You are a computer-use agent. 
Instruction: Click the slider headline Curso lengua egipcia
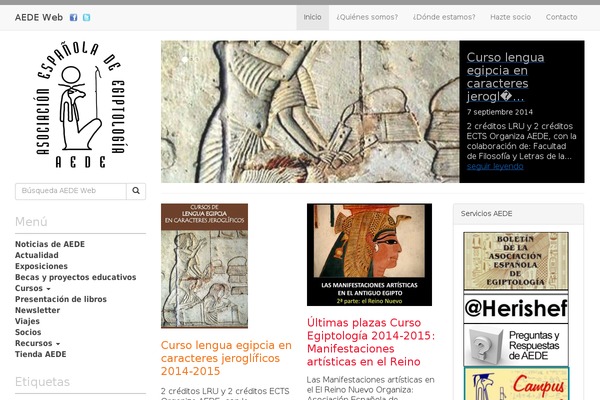coord(505,77)
